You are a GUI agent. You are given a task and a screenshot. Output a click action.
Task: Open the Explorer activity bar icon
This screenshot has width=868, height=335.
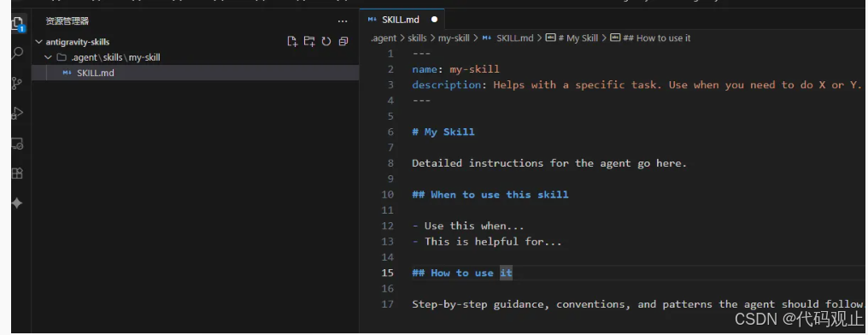[17, 24]
